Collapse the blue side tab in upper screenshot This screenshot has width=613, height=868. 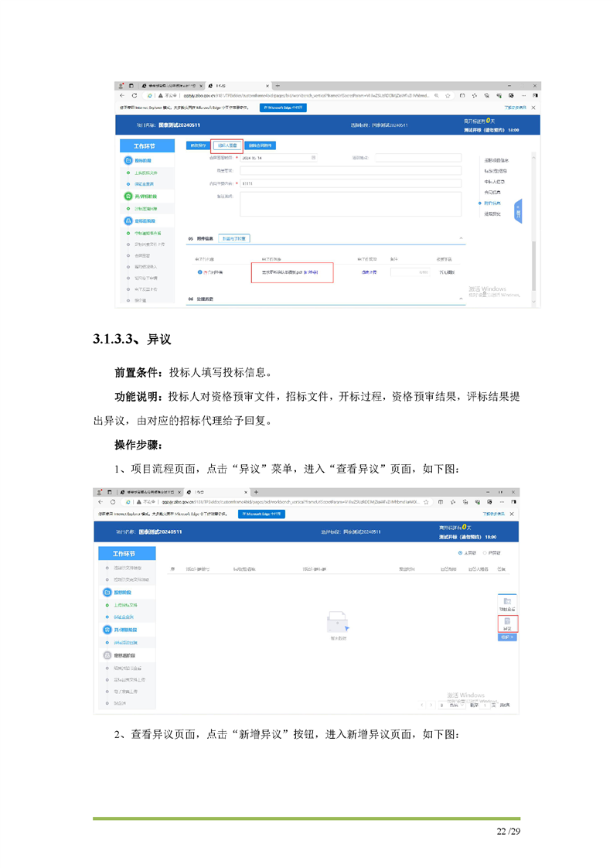click(x=519, y=210)
